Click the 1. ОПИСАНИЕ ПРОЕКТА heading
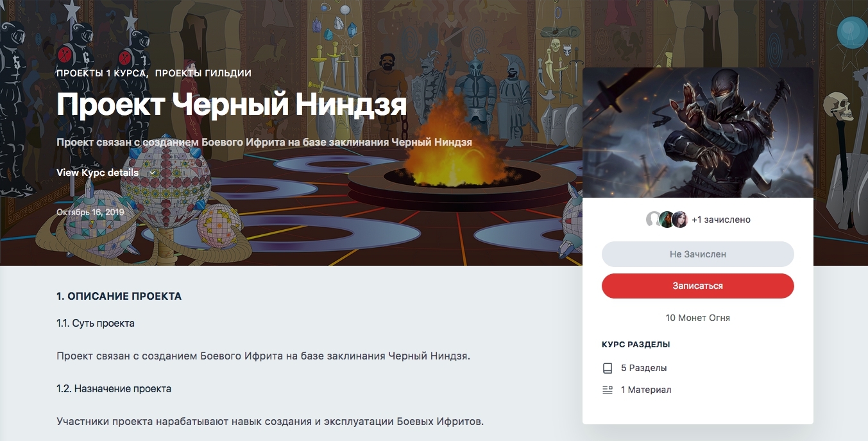The width and height of the screenshot is (868, 441). coord(119,297)
